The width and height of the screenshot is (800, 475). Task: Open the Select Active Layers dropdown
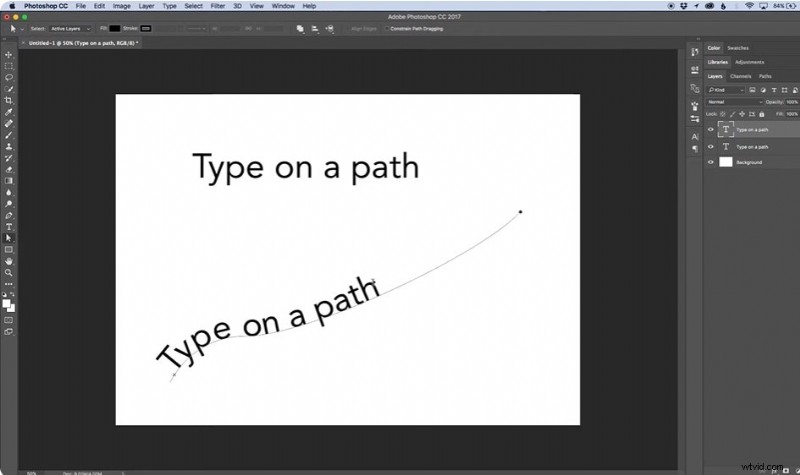click(70, 29)
